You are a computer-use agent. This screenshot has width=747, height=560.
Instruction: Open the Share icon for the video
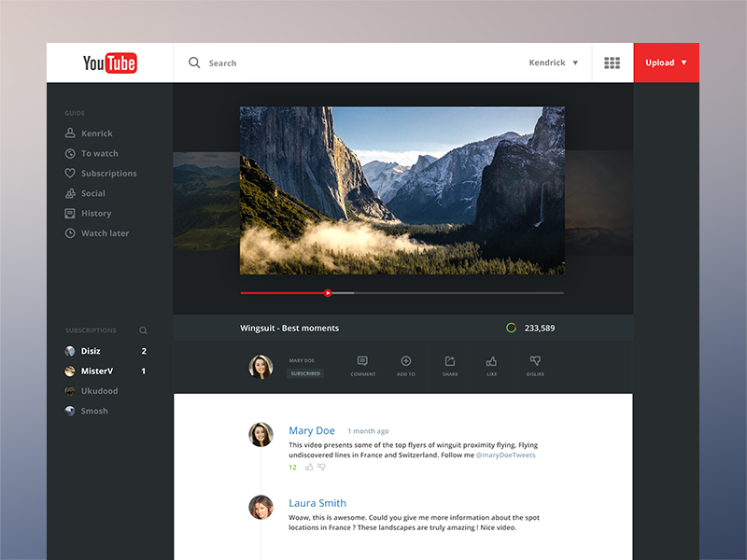click(450, 361)
